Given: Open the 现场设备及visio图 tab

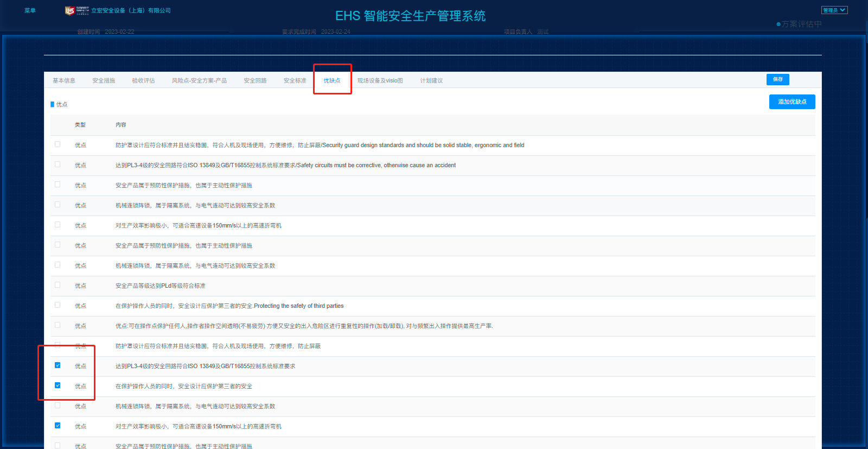Looking at the screenshot, I should 380,80.
